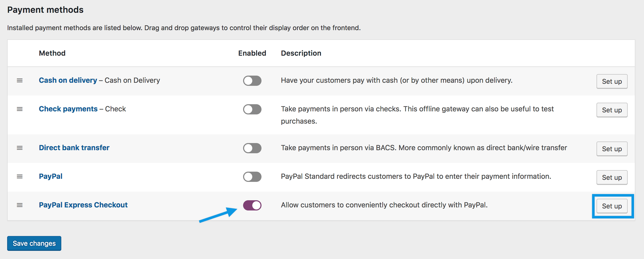Enable the PayPal Standard toggle
Screen dimensions: 644x259
(x=252, y=177)
